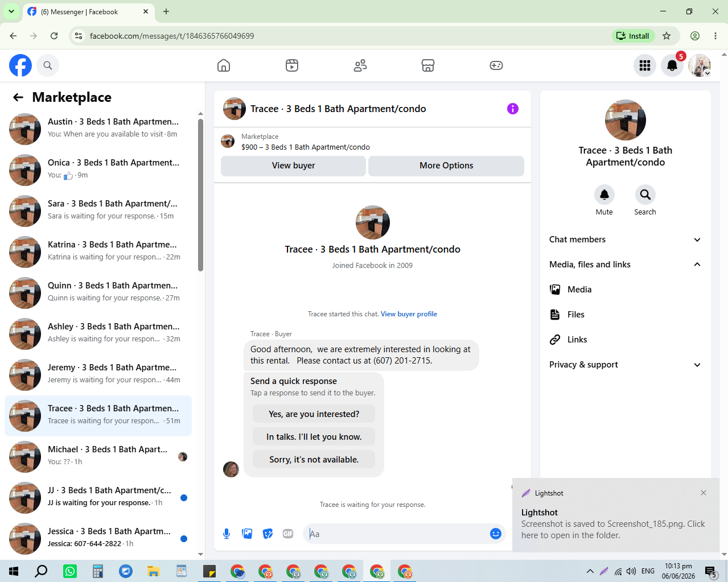
Task: Send quick reply 'In talks. I'll let you know.'
Action: [x=314, y=437]
